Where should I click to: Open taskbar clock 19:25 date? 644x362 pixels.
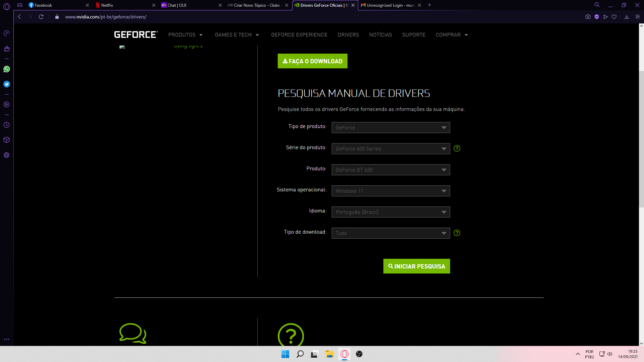click(x=628, y=354)
